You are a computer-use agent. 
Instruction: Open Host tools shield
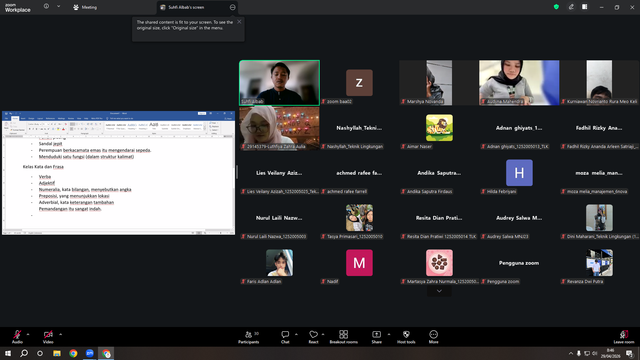coord(406,337)
